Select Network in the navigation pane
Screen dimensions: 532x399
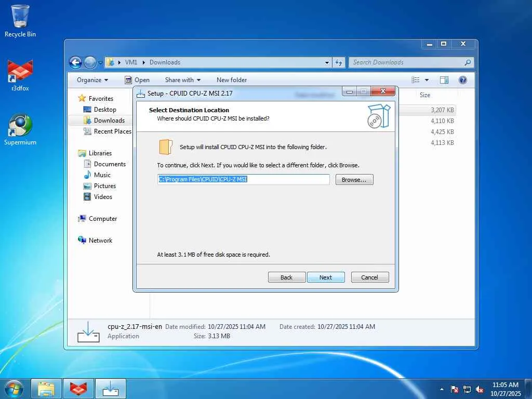pos(100,241)
